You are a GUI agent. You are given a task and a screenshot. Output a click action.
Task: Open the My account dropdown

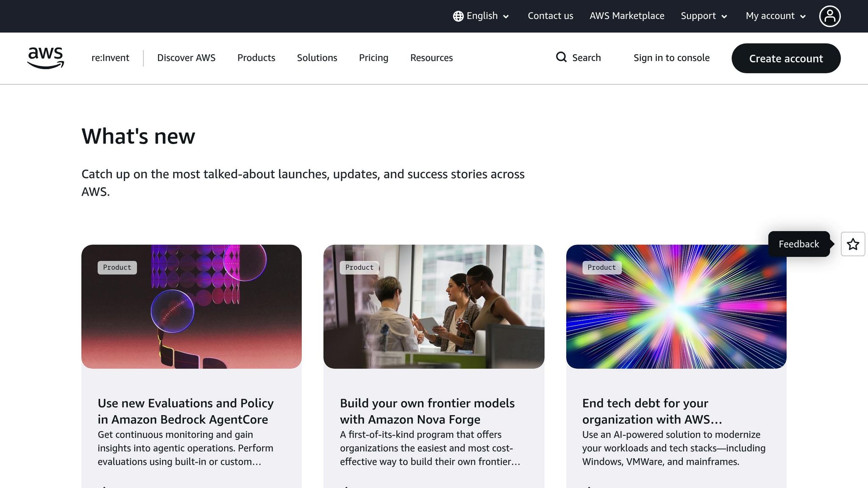point(774,16)
